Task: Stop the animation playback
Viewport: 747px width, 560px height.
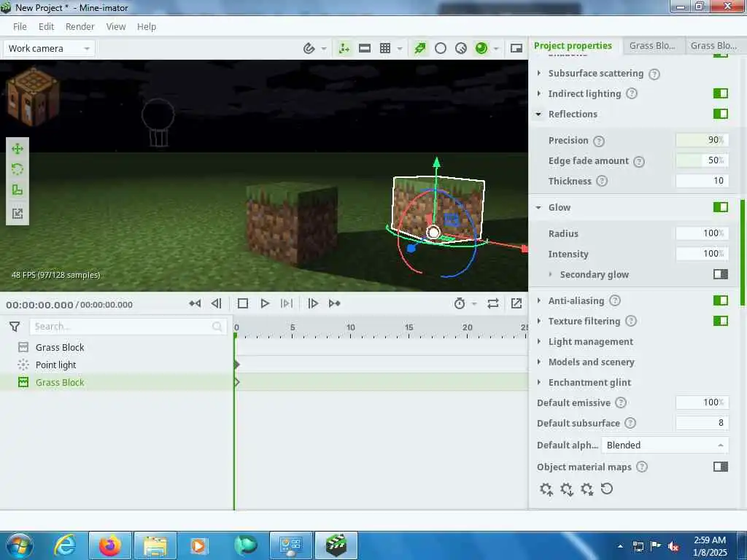Action: pos(242,303)
